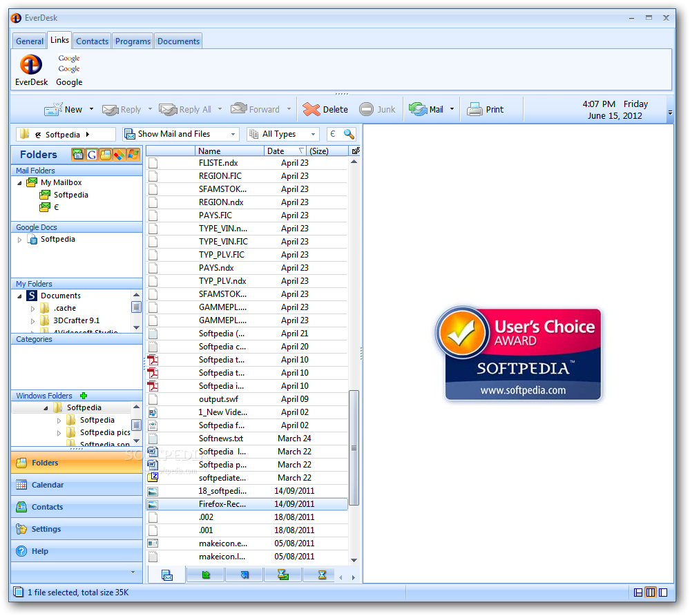Click the hourglass with envelope tab

tap(283, 575)
